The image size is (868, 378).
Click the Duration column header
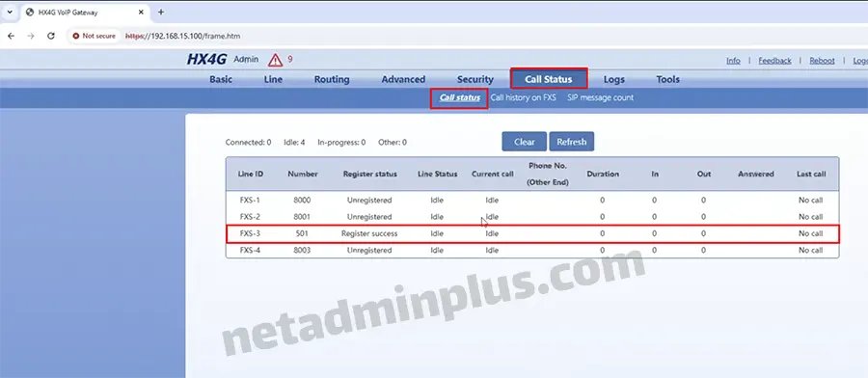click(603, 174)
